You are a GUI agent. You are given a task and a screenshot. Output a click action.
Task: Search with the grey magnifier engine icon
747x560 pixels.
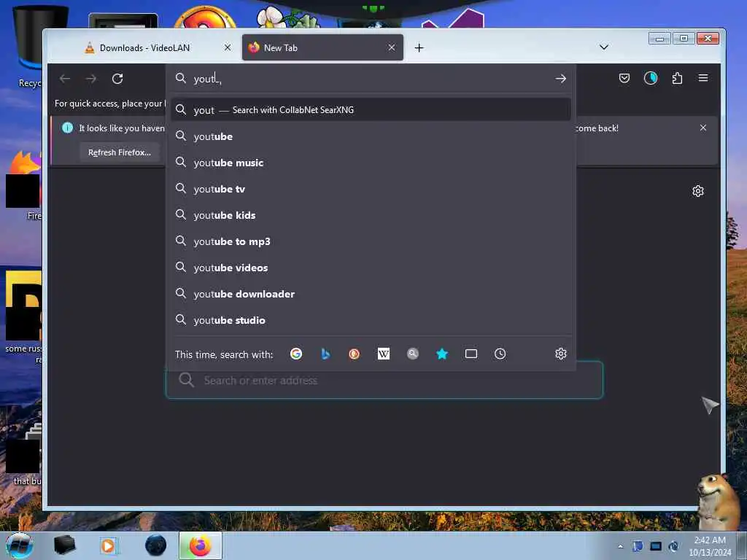coord(413,354)
